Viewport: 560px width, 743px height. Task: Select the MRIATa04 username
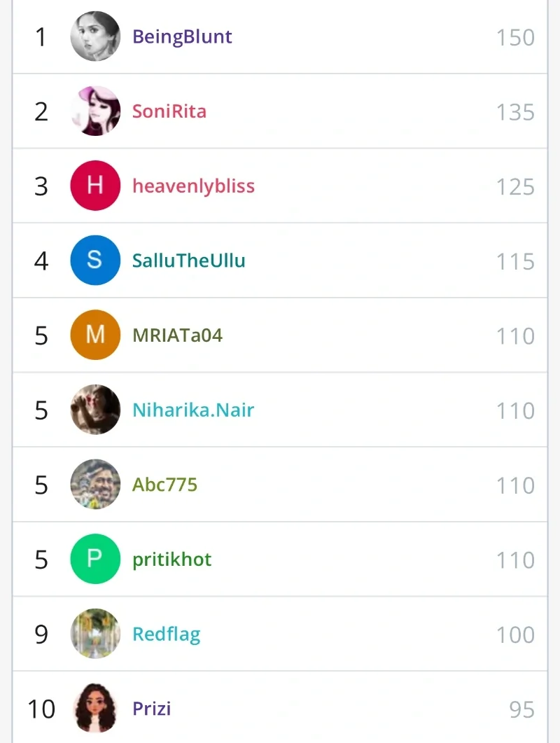tap(177, 335)
